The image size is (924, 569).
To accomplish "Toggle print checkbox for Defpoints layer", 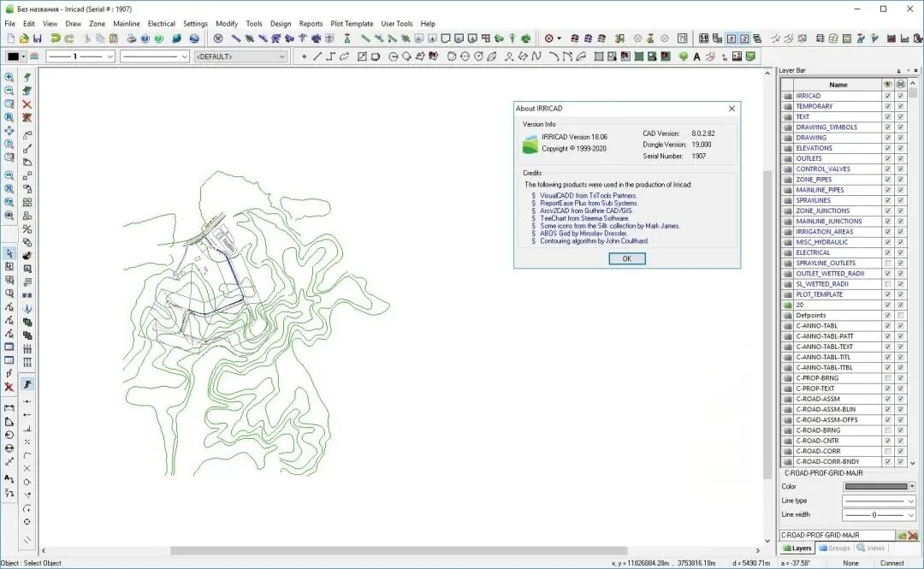I will tap(900, 316).
